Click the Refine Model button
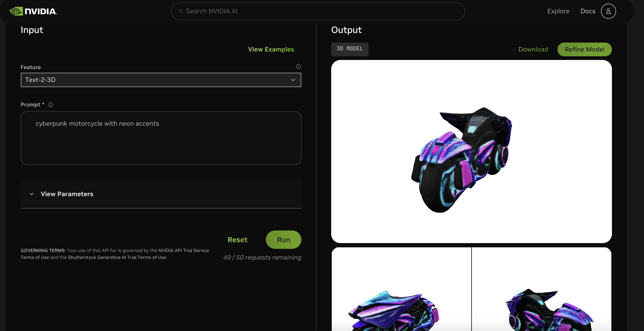The width and height of the screenshot is (644, 331). [584, 49]
